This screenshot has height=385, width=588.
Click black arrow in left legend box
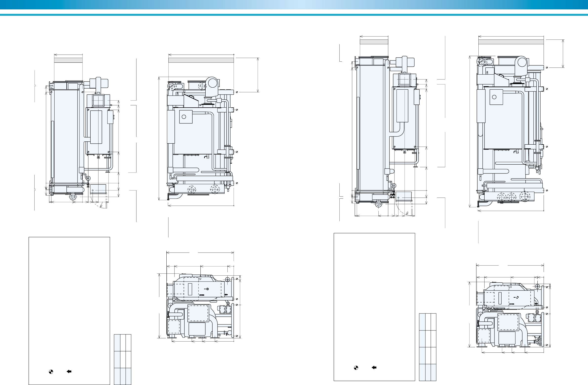point(69,371)
